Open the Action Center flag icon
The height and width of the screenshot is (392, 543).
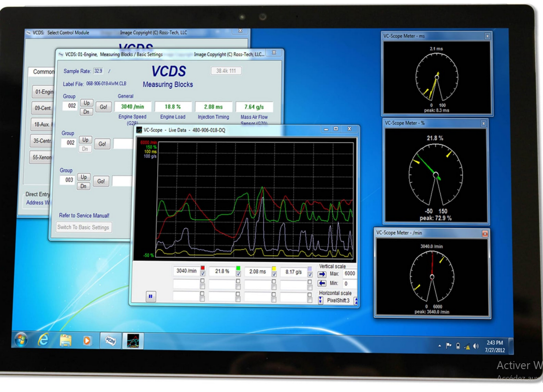[x=449, y=346]
